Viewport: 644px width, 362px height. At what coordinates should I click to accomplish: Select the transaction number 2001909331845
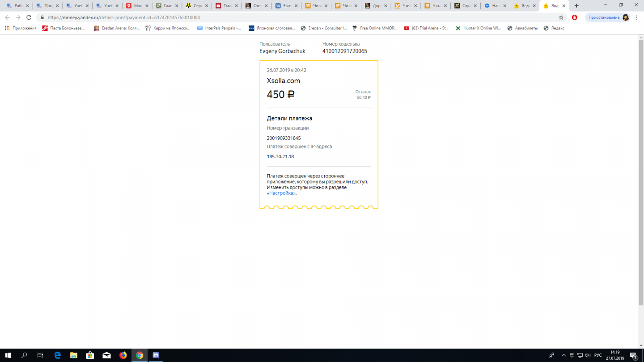284,138
